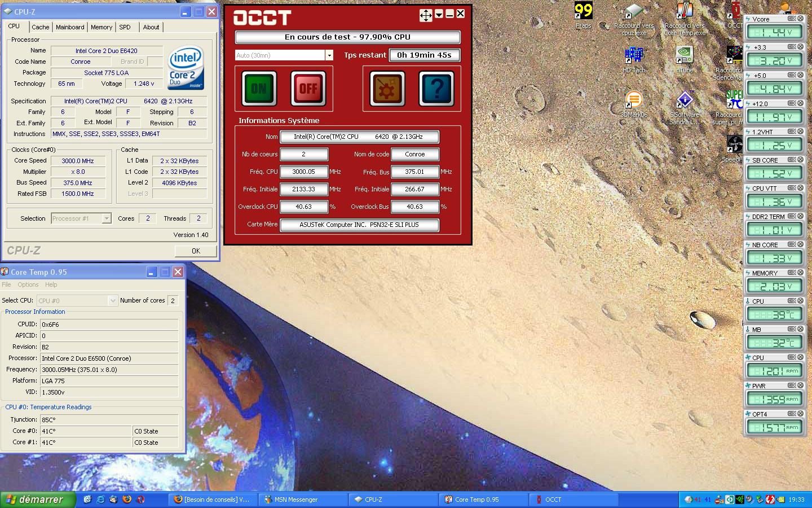Click OCCT Fréq. CPU field 3000.05
812x508 pixels.
coord(304,172)
